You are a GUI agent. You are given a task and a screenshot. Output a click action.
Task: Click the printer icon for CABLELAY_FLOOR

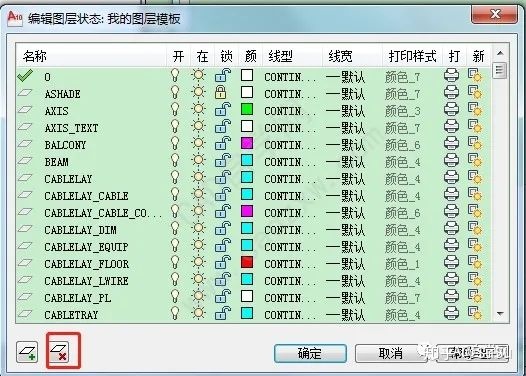tap(451, 262)
